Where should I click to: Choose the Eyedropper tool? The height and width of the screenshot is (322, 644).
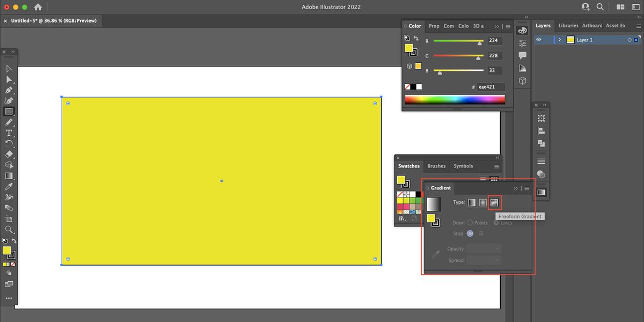[9, 186]
